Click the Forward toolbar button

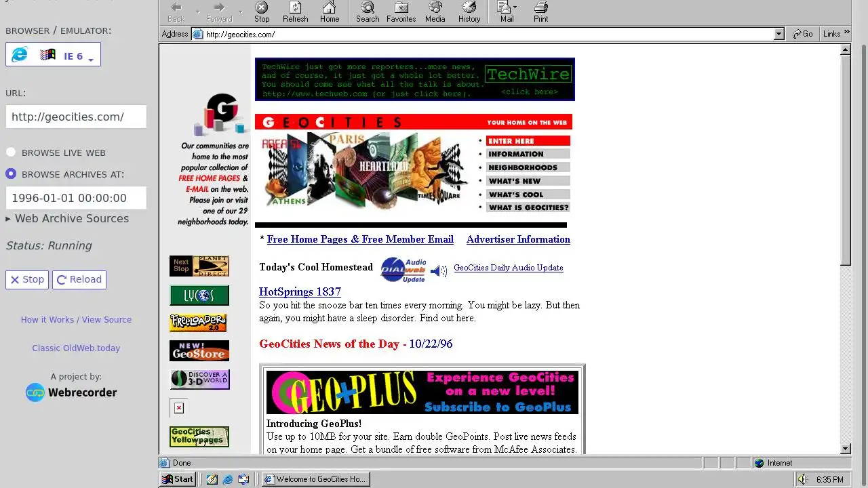tap(219, 12)
